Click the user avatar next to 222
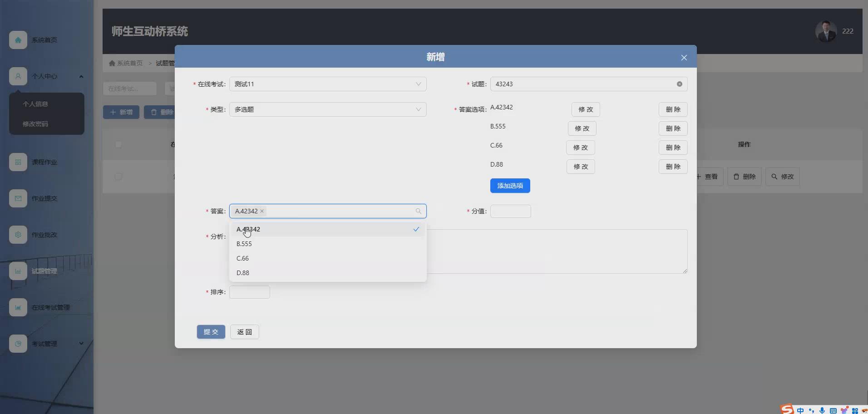The image size is (868, 414). click(826, 31)
